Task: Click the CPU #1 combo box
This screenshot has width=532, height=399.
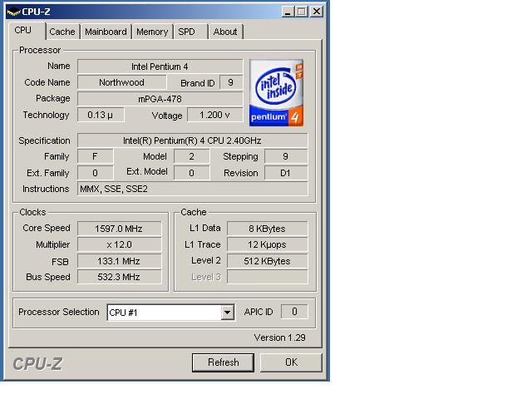Action: (170, 313)
